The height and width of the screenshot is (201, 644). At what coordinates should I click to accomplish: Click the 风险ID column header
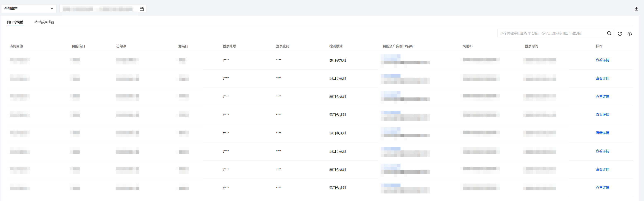point(467,46)
